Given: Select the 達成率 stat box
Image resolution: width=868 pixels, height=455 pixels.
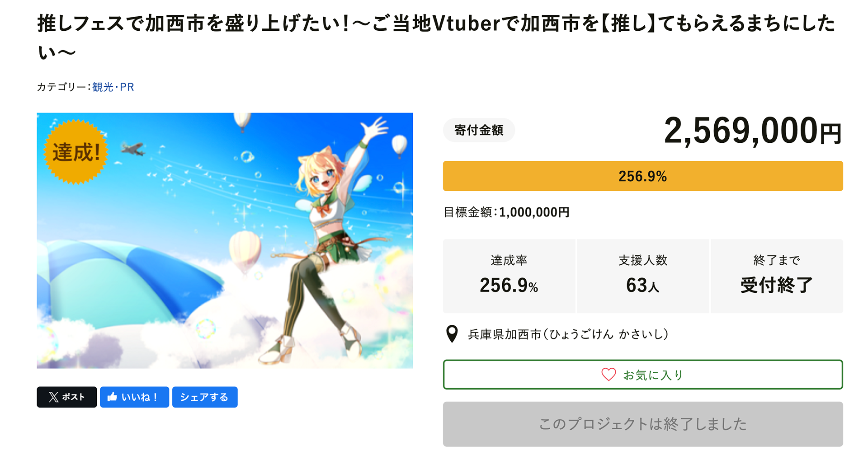Looking at the screenshot, I should (509, 276).
